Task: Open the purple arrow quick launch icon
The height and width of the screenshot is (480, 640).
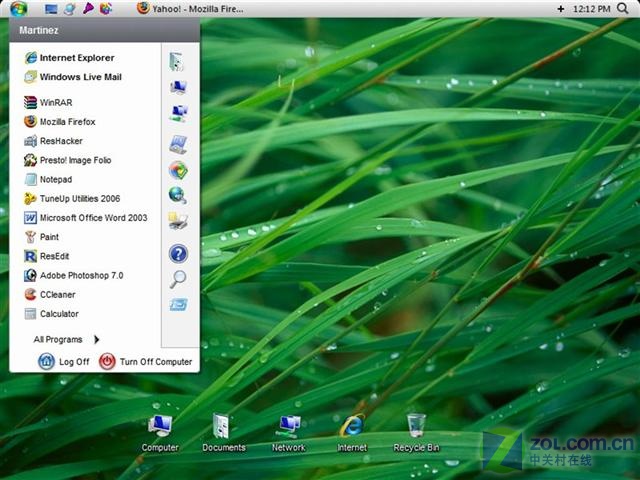Action: click(x=88, y=8)
